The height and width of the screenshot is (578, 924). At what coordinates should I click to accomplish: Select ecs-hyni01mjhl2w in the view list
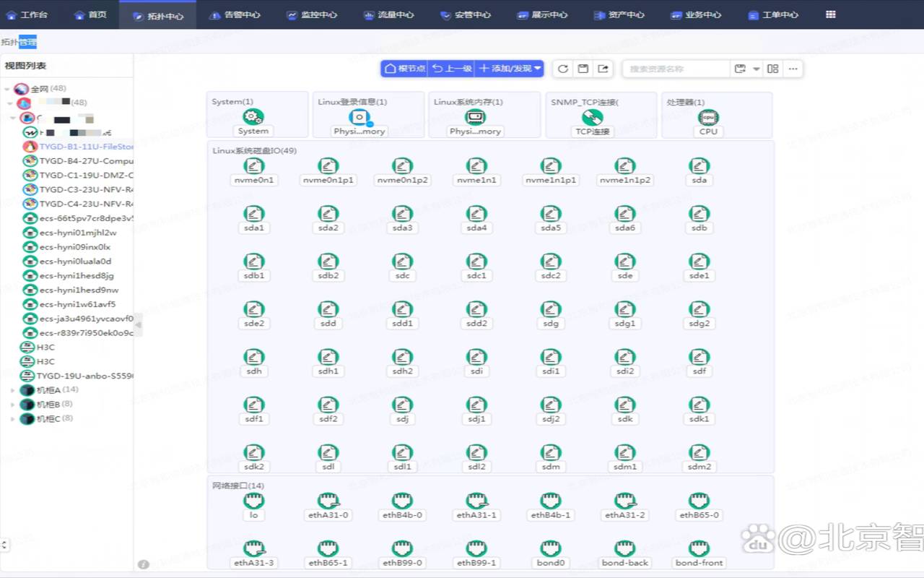tap(77, 233)
